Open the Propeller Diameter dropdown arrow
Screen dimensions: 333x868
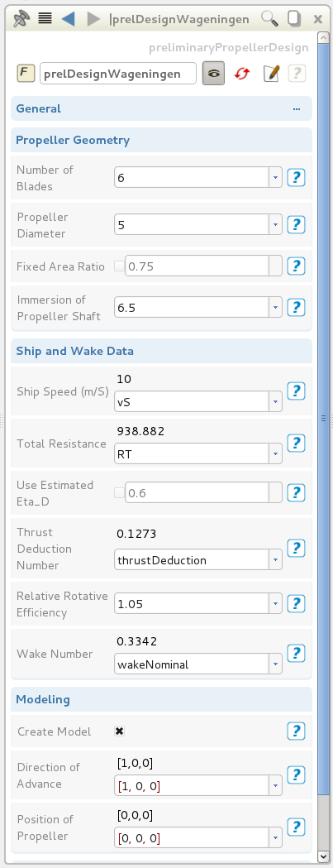pos(275,225)
